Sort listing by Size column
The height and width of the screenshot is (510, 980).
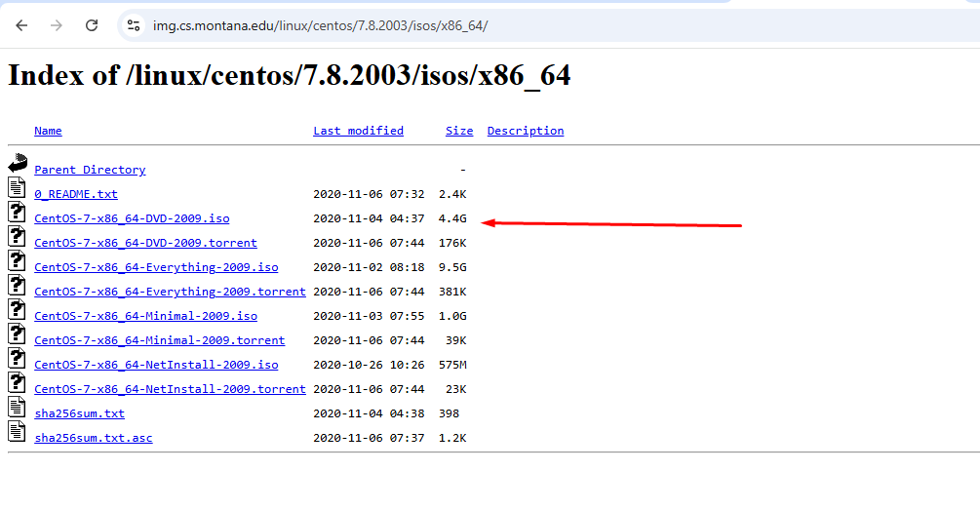[459, 131]
